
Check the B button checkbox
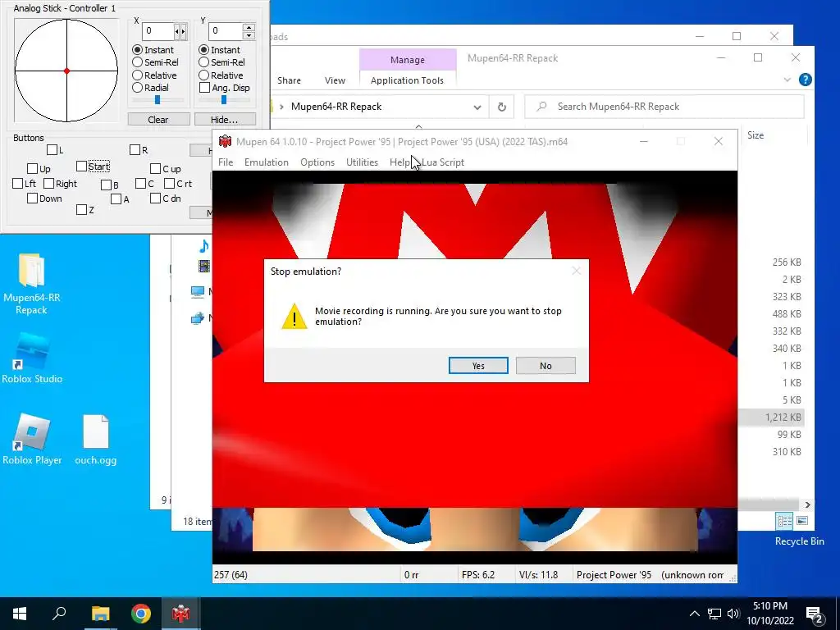pyautogui.click(x=106, y=185)
